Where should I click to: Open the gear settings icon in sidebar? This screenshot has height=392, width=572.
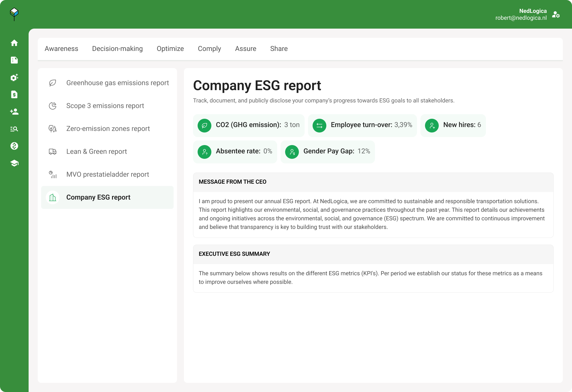click(14, 77)
